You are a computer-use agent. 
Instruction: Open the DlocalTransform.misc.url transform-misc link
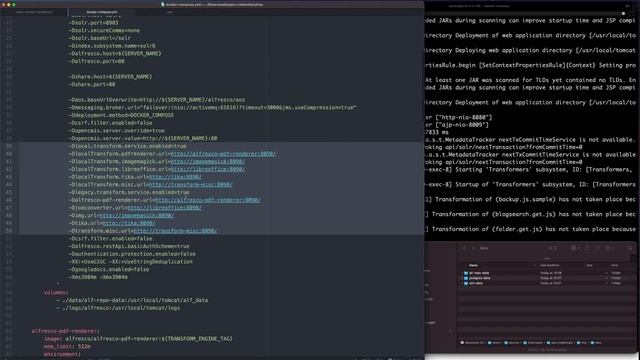tap(191, 184)
